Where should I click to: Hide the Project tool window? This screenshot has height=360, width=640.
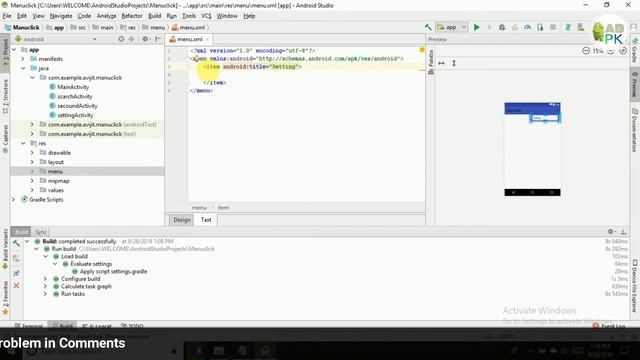point(158,39)
